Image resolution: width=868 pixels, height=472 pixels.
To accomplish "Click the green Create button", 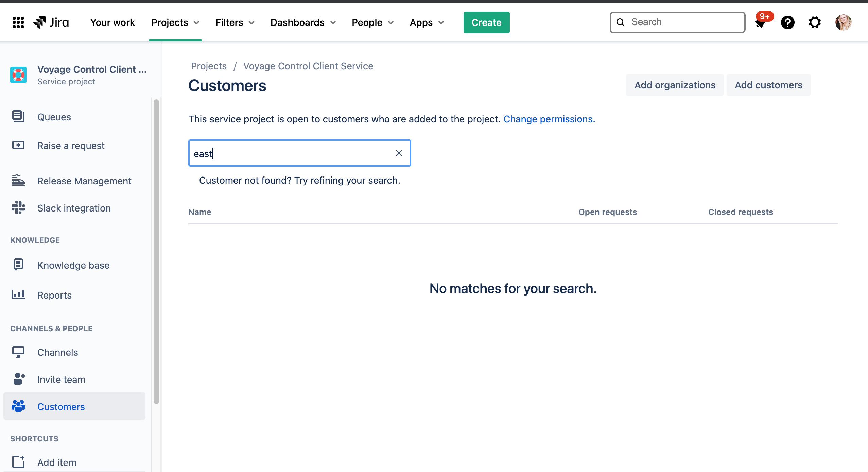I will click(x=486, y=22).
